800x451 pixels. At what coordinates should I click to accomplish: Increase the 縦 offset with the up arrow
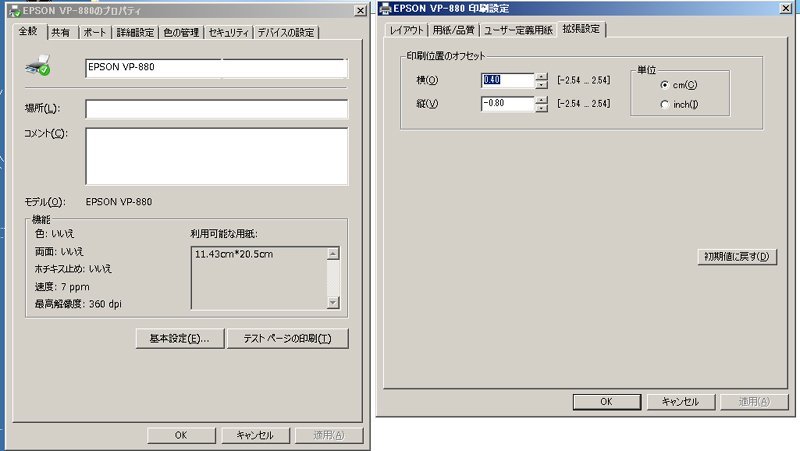[542, 99]
